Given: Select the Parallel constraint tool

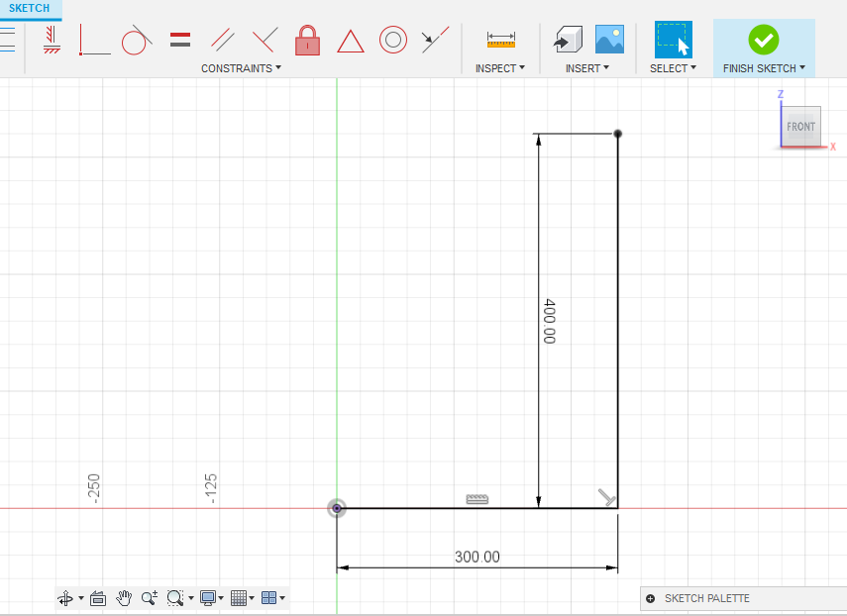Looking at the screenshot, I should tap(223, 40).
